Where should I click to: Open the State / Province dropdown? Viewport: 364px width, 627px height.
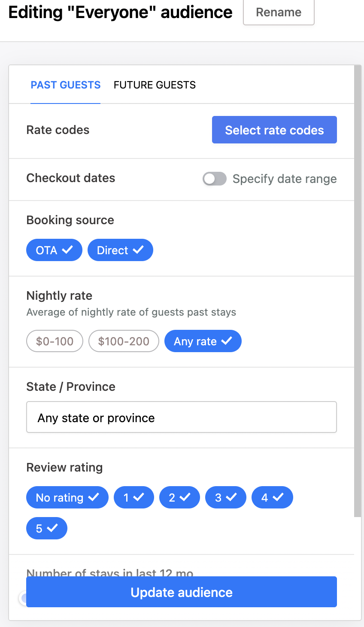(181, 417)
